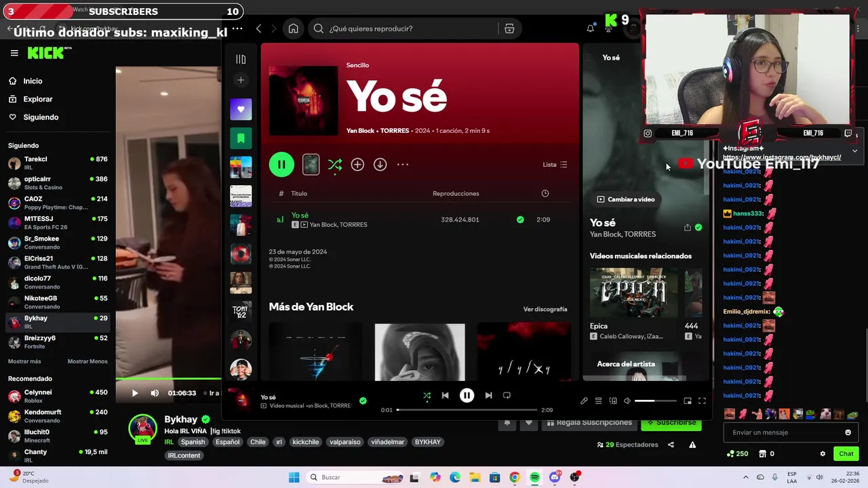This screenshot has width=868, height=488.
Task: Open Spotify browse icon in search bar
Action: pos(509,28)
